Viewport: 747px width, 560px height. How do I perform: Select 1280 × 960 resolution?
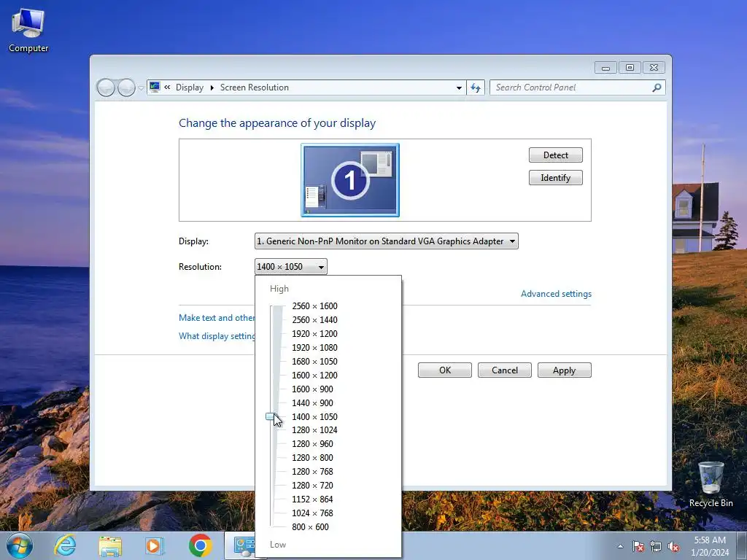312,443
